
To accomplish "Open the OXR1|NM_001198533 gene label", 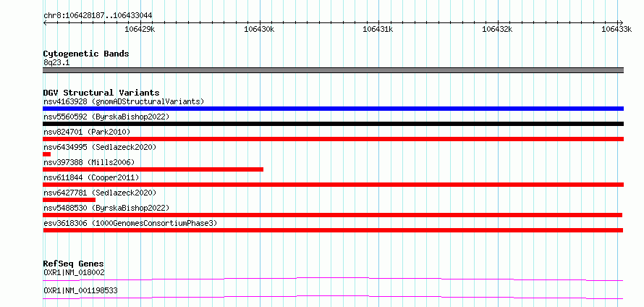I will pos(80,290).
